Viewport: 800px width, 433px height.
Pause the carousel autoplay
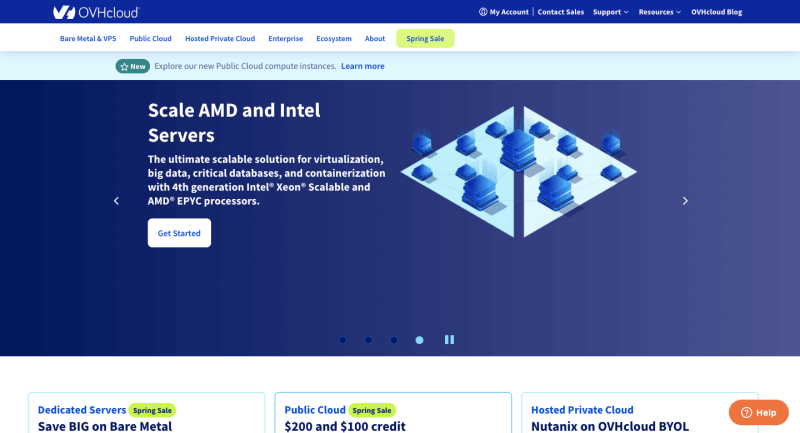coord(449,340)
